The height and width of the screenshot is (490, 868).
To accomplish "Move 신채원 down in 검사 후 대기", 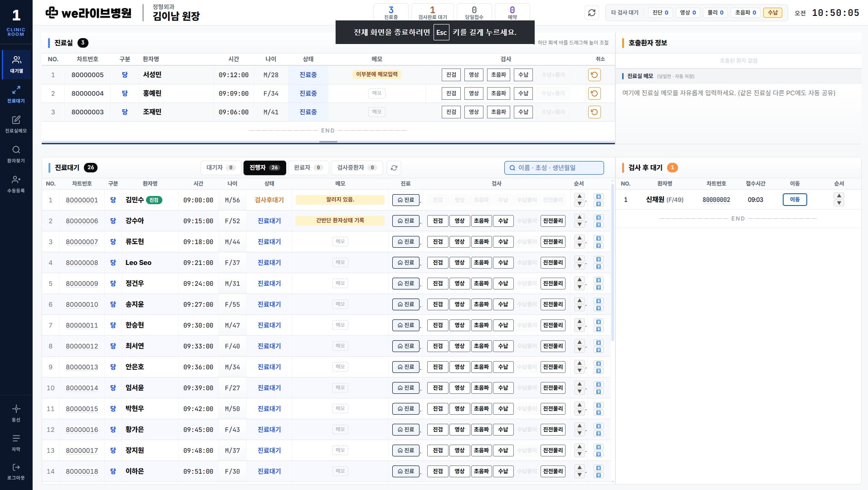I will tap(839, 203).
